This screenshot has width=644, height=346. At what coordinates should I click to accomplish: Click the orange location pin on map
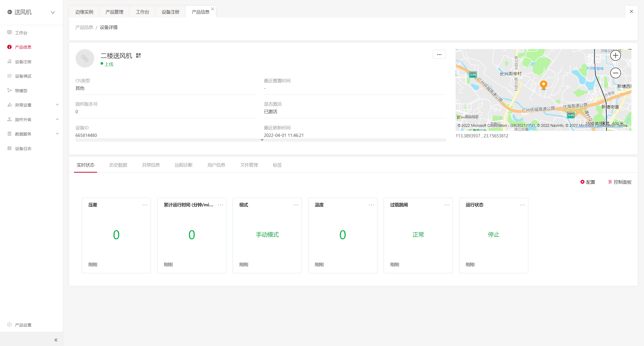click(543, 85)
